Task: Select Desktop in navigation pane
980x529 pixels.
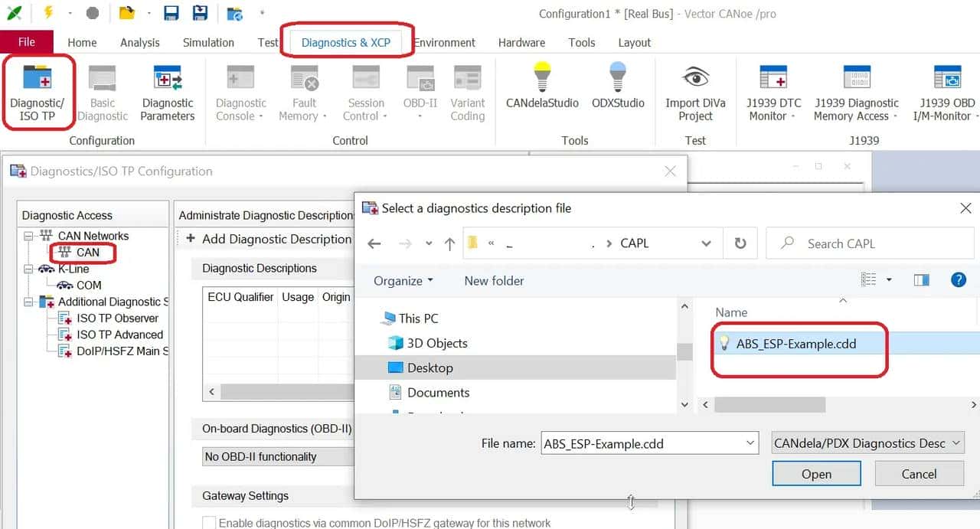Action: click(430, 367)
